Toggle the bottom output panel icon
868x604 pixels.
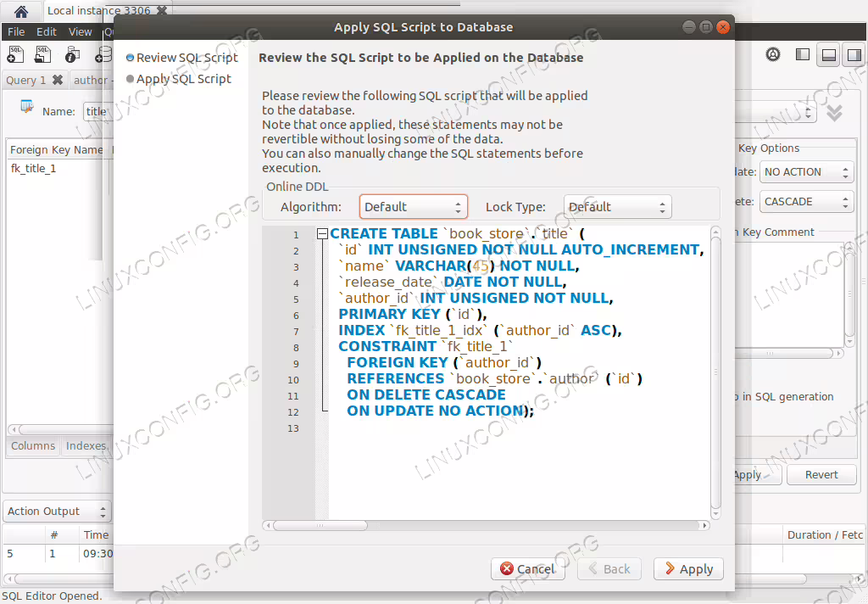click(829, 54)
